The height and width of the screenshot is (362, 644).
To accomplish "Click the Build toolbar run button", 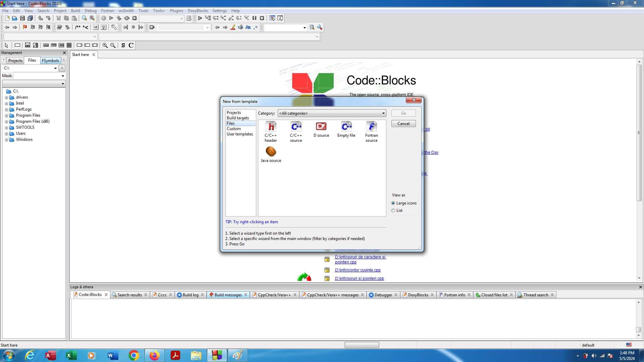I will [x=111, y=18].
